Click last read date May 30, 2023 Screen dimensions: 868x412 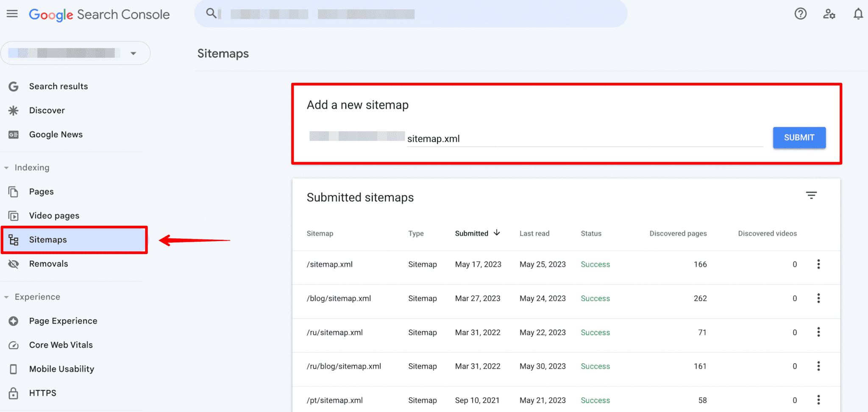[542, 366]
